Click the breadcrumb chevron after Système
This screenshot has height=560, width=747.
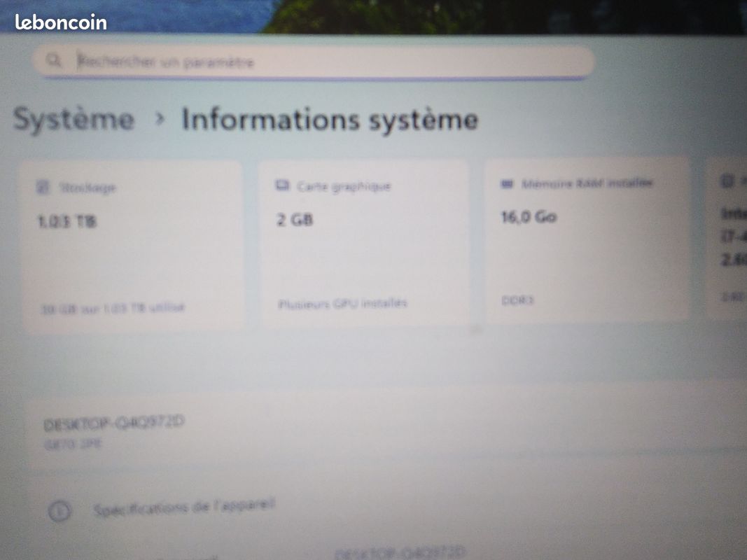[x=160, y=119]
